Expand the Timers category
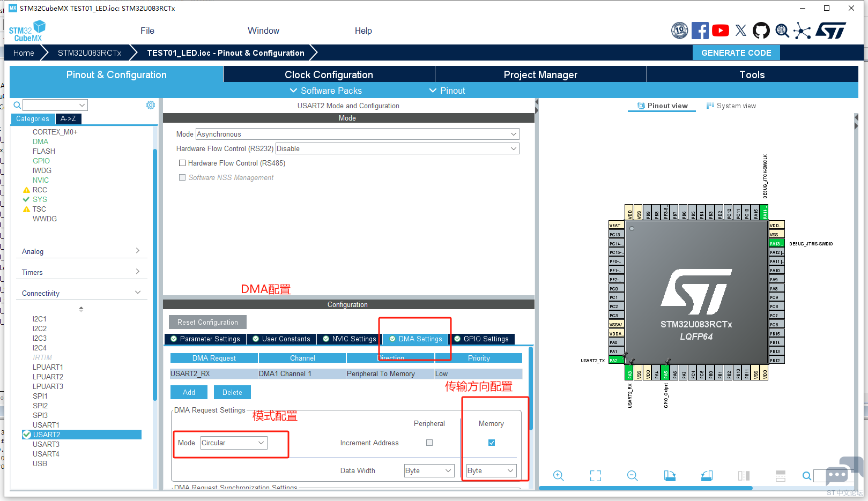This screenshot has width=868, height=501. tap(81, 272)
